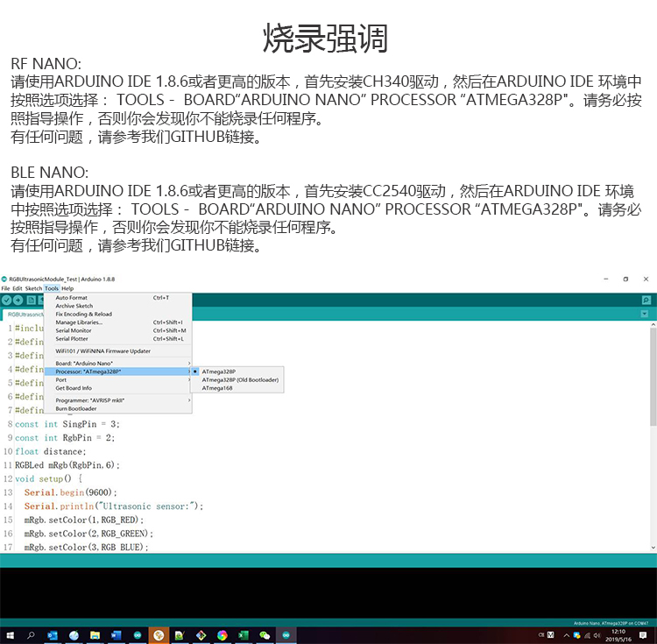Image resolution: width=657 pixels, height=644 pixels.
Task: Open the tab dropdown arrow
Action: [645, 314]
